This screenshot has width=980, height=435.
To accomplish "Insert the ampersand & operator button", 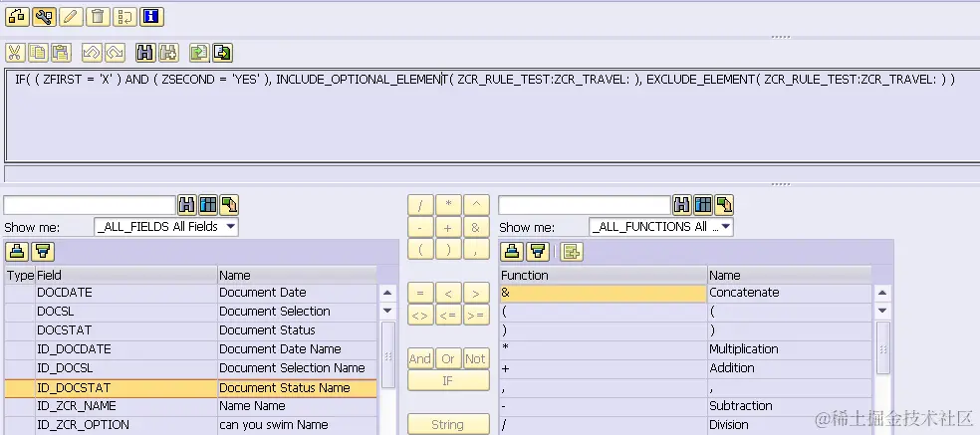I will (x=476, y=228).
